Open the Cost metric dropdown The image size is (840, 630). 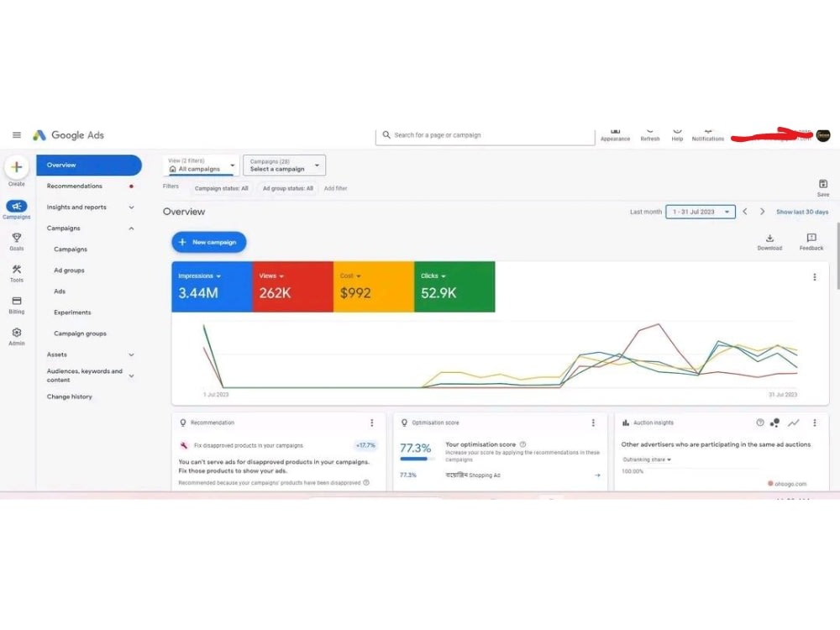(349, 276)
